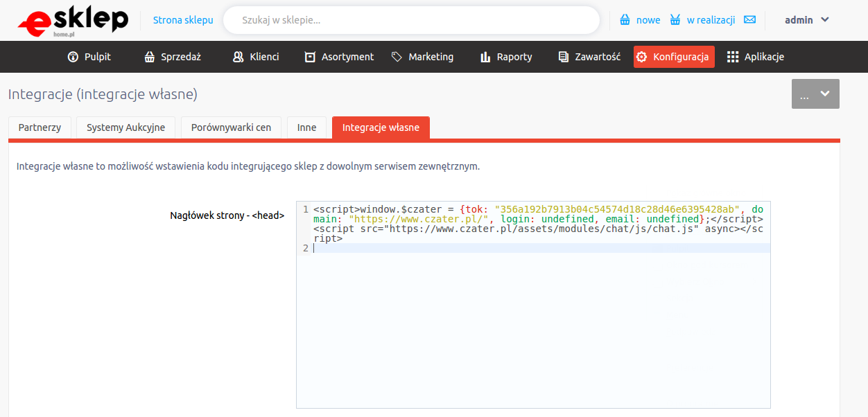Click the Sprzedaż basket icon
This screenshot has width=868, height=417.
[149, 57]
